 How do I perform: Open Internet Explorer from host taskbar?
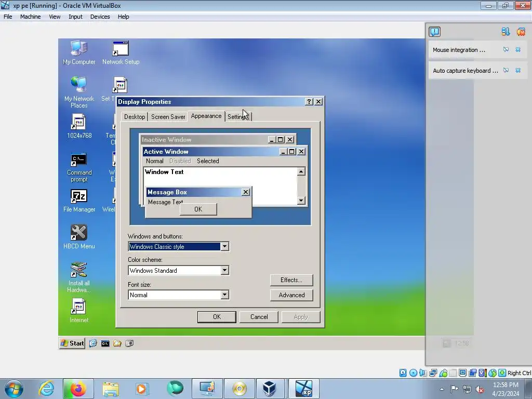click(46, 389)
